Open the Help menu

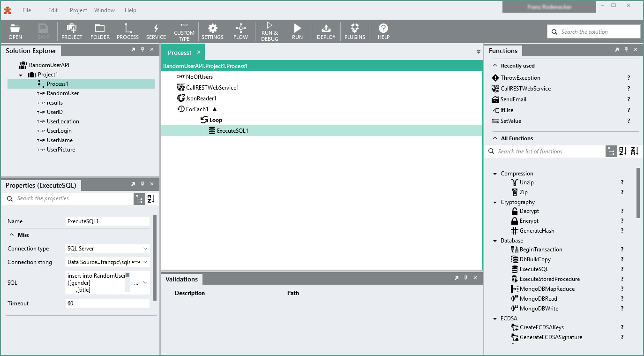click(x=130, y=10)
